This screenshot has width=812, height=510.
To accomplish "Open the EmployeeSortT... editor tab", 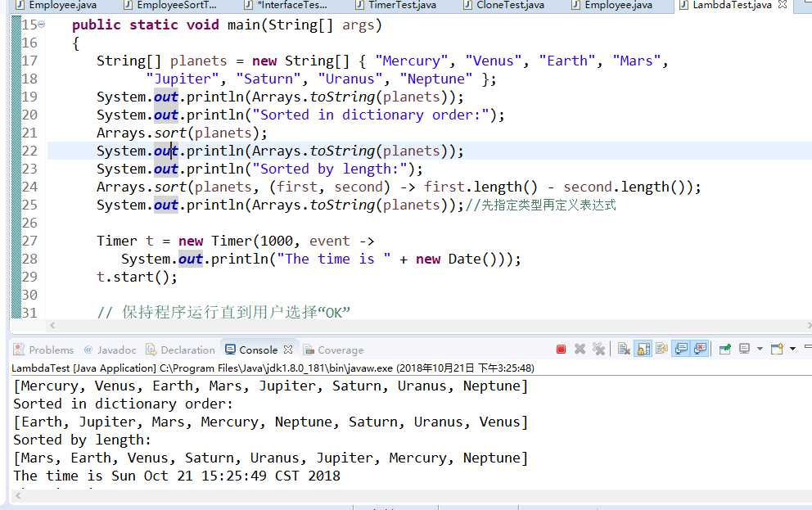I will coord(171,5).
